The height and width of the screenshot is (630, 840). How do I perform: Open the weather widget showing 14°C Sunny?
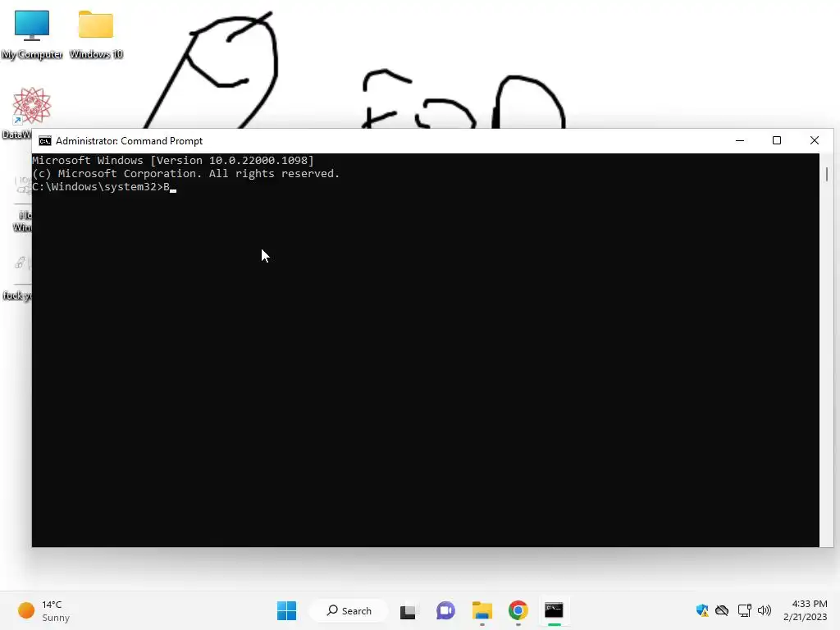click(44, 610)
